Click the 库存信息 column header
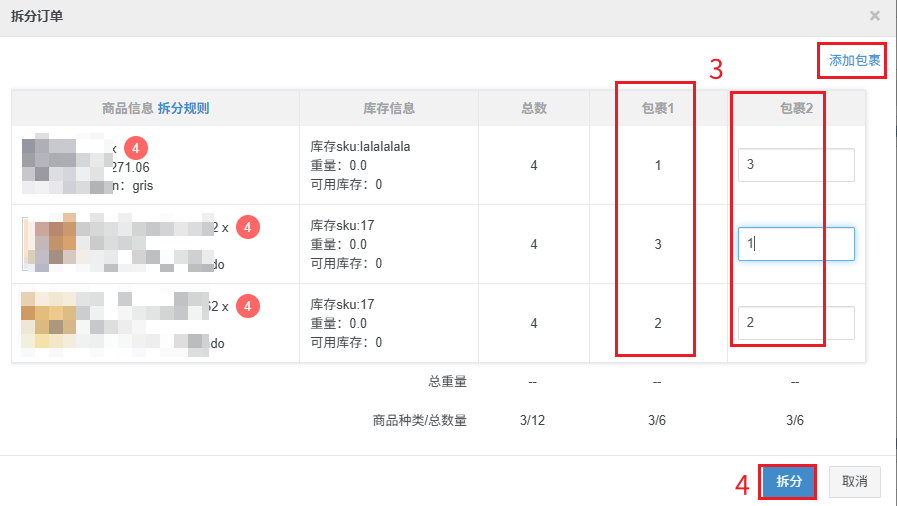 pyautogui.click(x=389, y=108)
